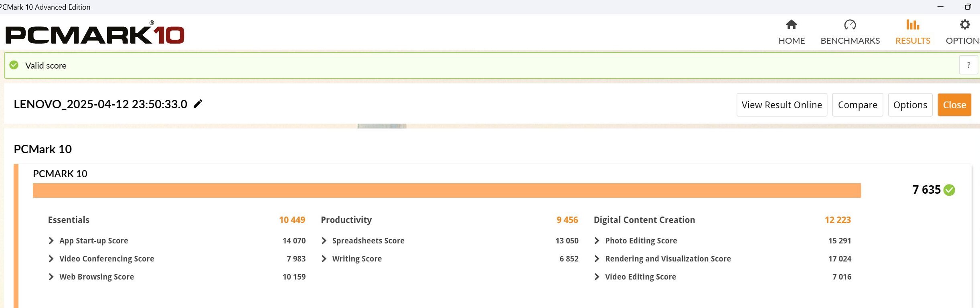Click the Results bar chart icon

913,25
